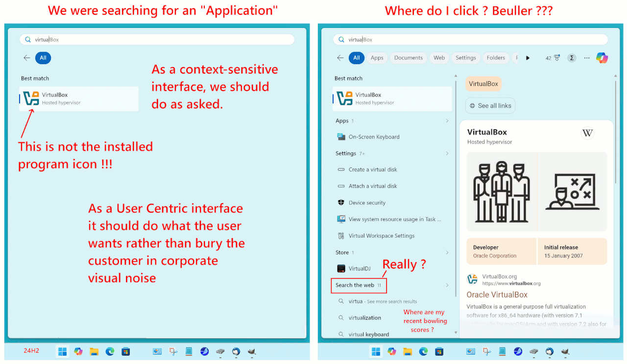Click the VirtualBox chip in preview pane
This screenshot has height=364, width=627.
[483, 84]
